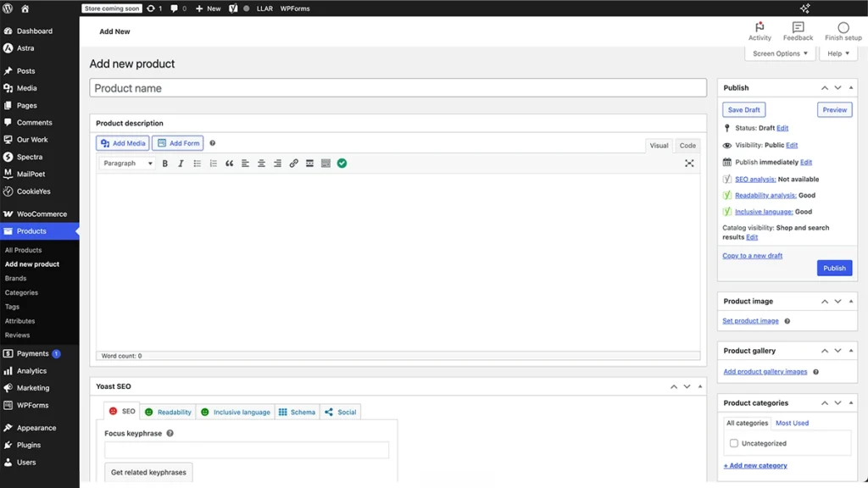Open the Yoast Readability tab
This screenshot has height=488, width=868.
pyautogui.click(x=169, y=413)
